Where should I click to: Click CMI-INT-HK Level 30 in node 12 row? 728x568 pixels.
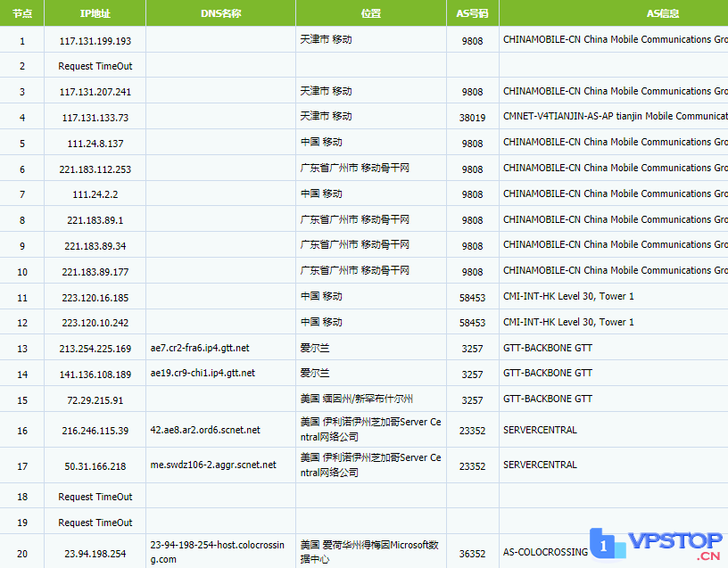click(x=568, y=322)
